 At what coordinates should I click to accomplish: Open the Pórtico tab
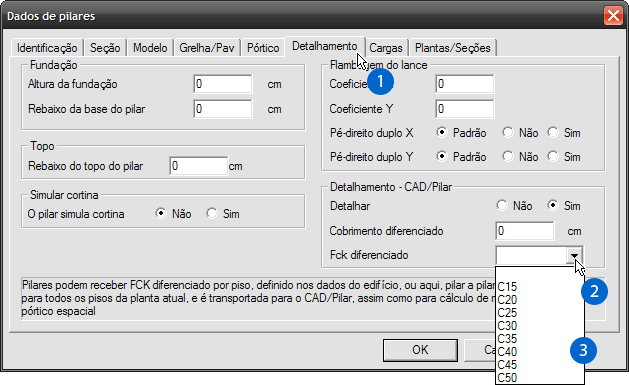click(263, 48)
